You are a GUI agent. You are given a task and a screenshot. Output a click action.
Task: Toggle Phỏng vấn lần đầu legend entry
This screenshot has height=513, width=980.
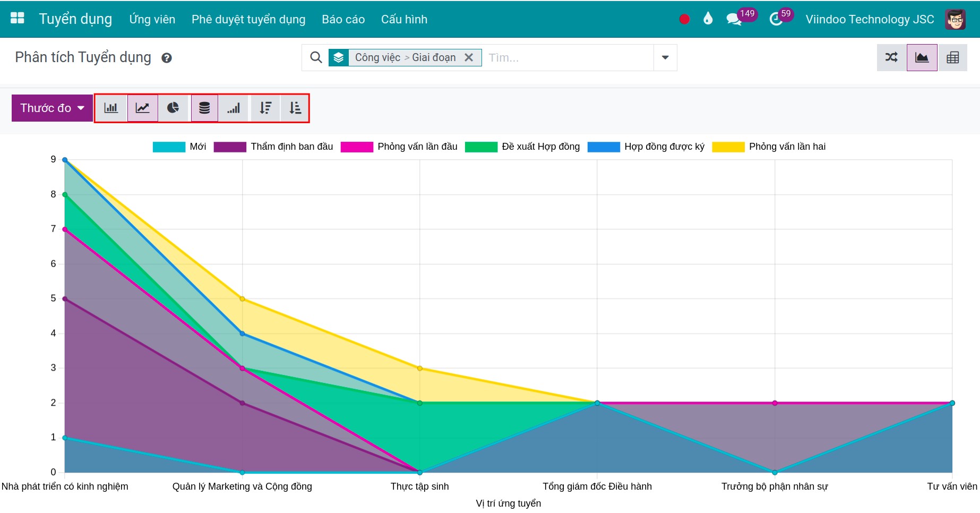pos(399,147)
